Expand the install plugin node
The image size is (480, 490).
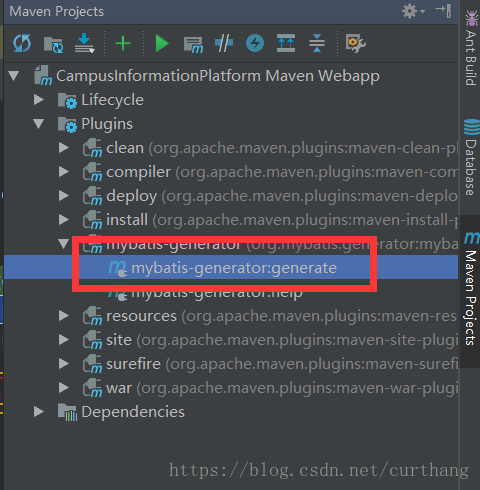point(63,220)
